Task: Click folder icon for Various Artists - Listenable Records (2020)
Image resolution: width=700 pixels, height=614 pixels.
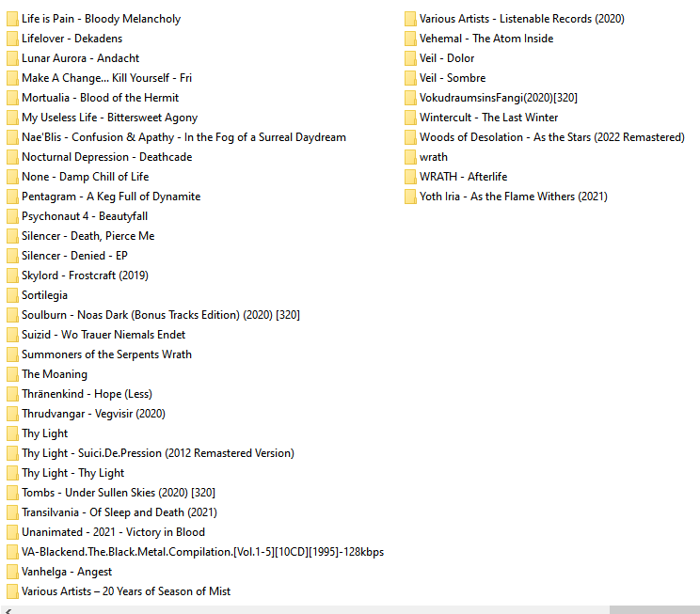Action: [410, 19]
